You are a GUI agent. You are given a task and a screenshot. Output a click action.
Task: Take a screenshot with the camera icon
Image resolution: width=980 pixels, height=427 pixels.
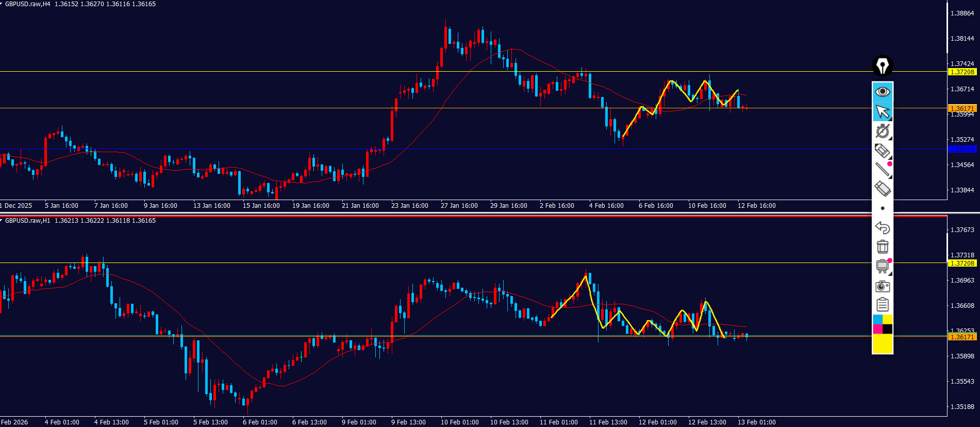point(883,286)
